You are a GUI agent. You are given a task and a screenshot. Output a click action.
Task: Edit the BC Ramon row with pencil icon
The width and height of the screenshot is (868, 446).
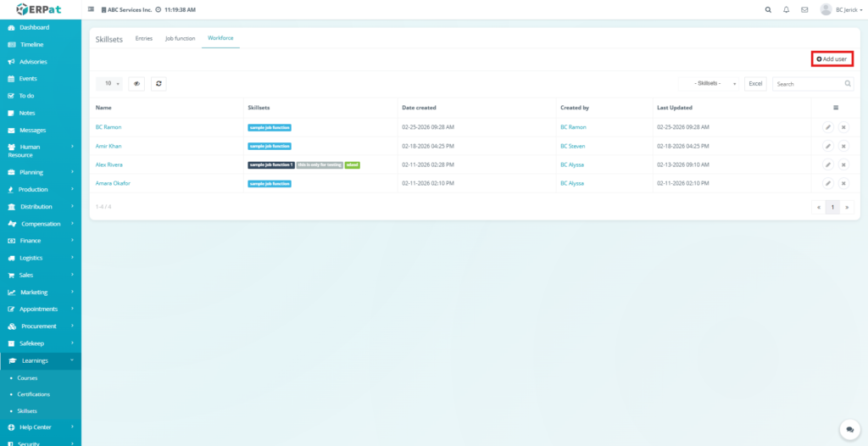828,127
